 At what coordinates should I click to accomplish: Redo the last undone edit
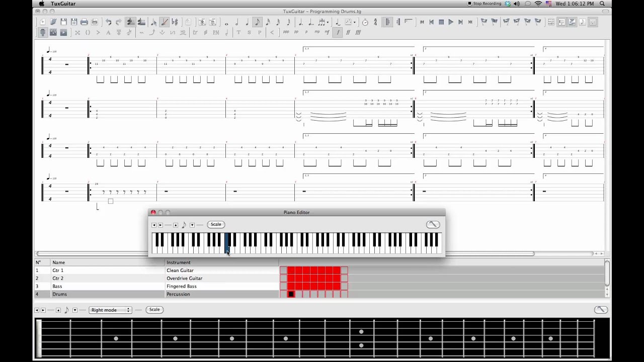119,22
